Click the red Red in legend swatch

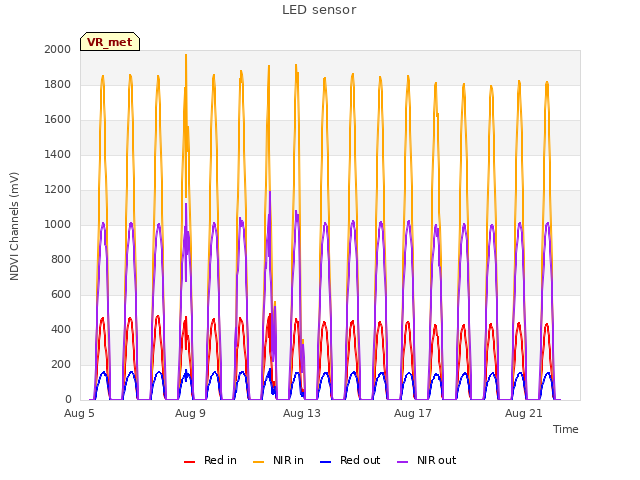click(189, 462)
